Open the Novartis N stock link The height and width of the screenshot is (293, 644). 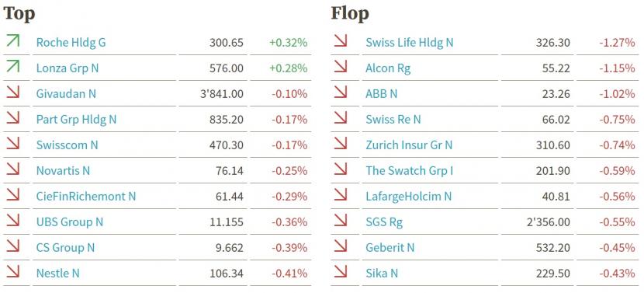click(x=63, y=170)
